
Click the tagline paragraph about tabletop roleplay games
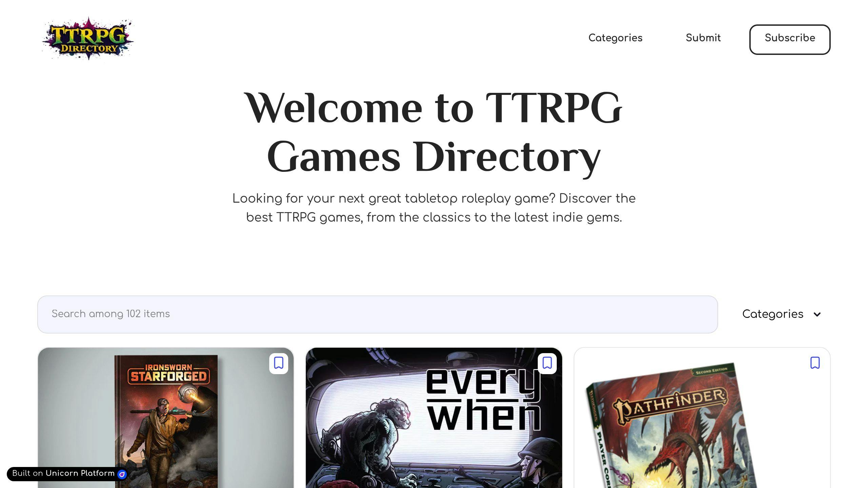[434, 208]
